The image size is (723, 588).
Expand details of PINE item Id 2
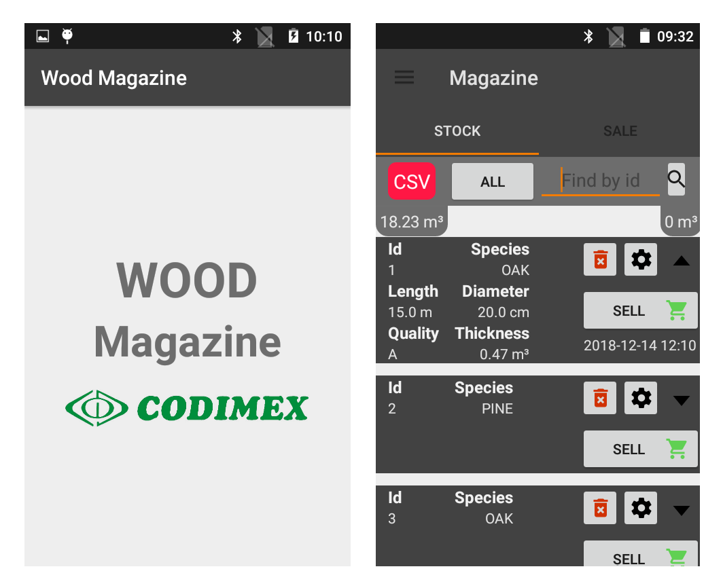[681, 400]
